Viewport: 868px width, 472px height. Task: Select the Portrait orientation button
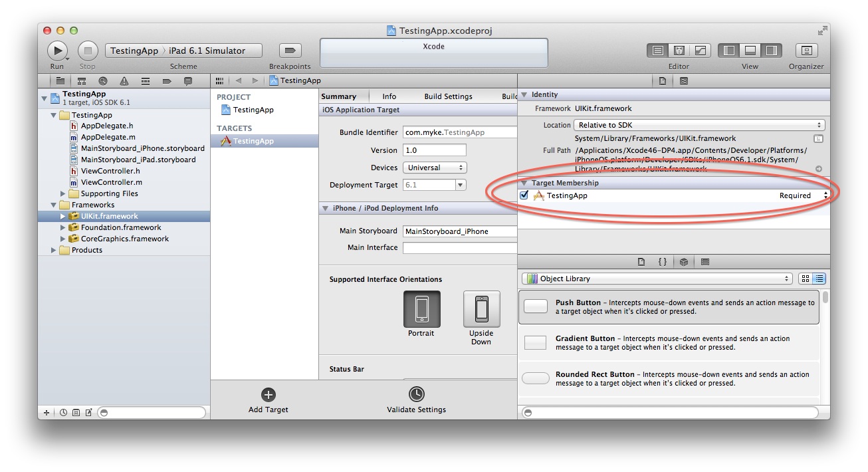(x=421, y=309)
